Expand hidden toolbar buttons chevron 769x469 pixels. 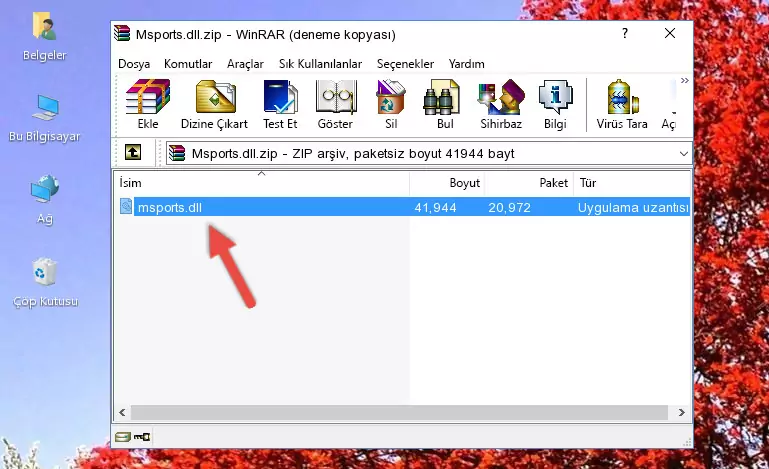tap(685, 80)
